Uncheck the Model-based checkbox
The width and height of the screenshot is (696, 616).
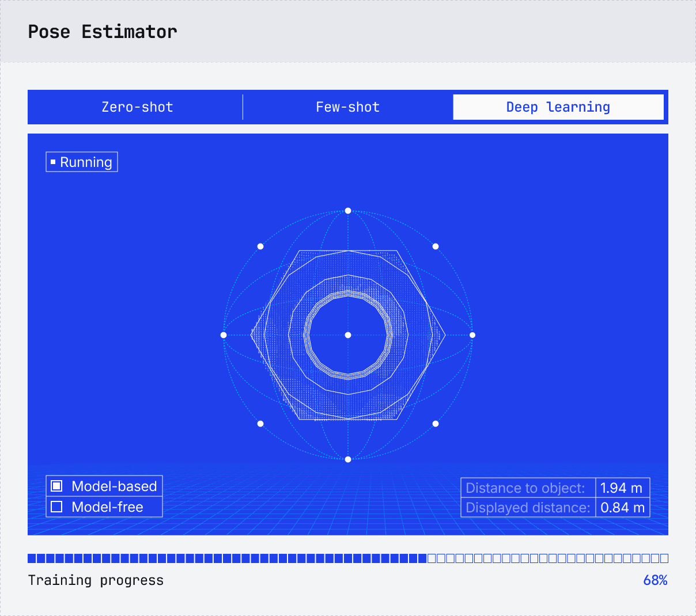coord(56,486)
